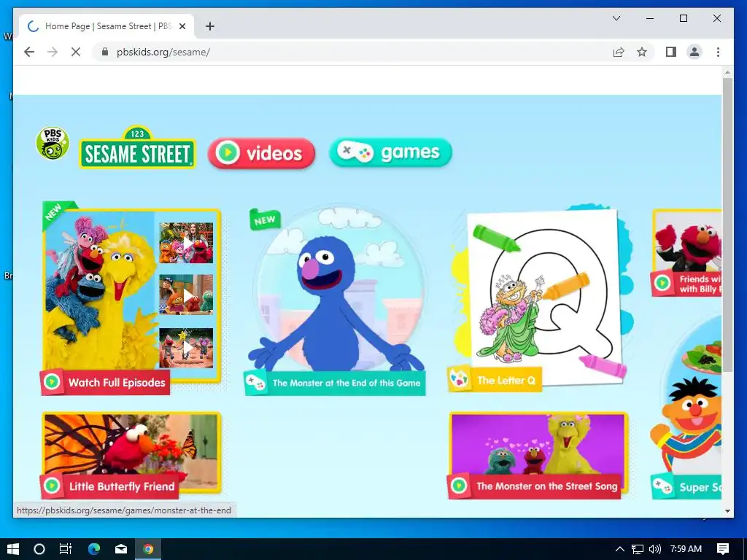Open network status tray icon
This screenshot has height=560, width=747.
tap(638, 549)
